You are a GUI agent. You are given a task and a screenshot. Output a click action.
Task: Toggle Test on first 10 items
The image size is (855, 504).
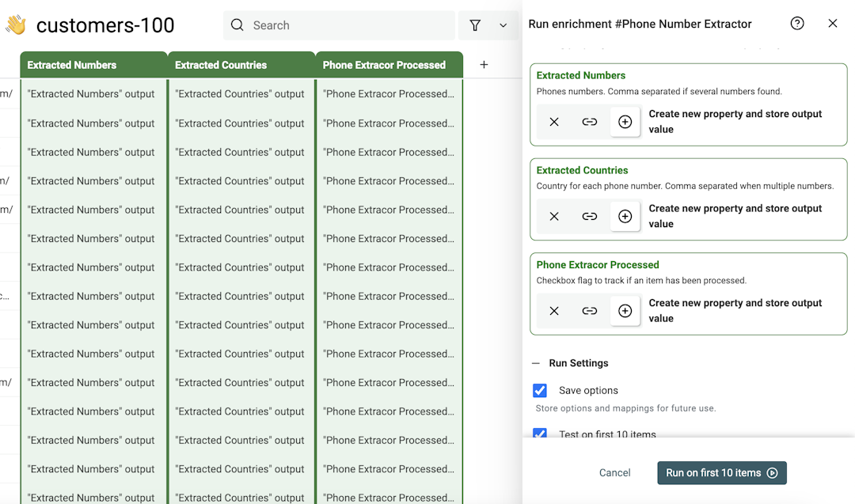[x=540, y=434]
